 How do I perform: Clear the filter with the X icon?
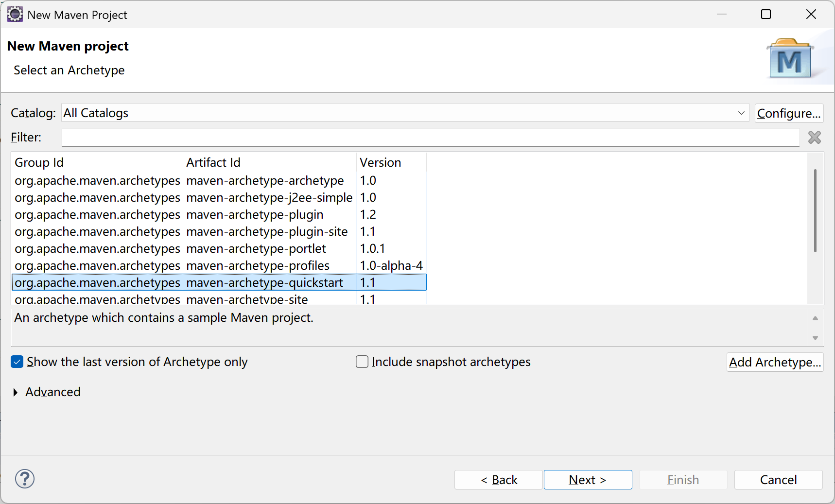coord(815,138)
